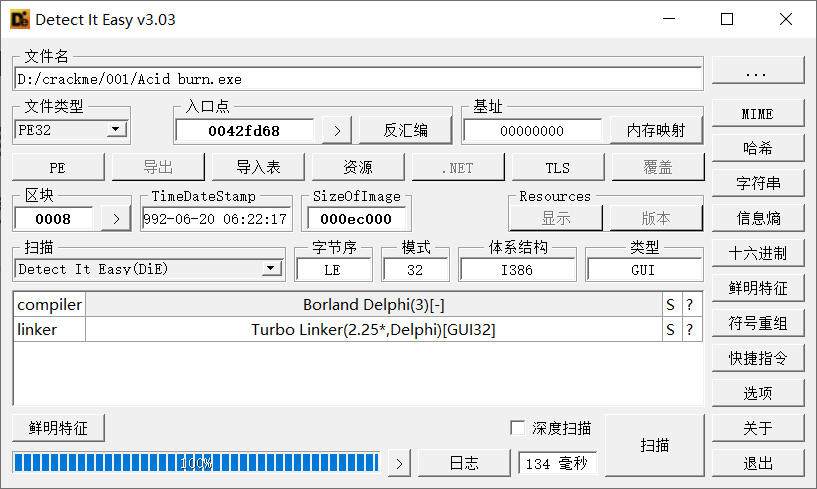Open the 日志 (log) window
Viewport: 817px width, 489px height.
464,463
